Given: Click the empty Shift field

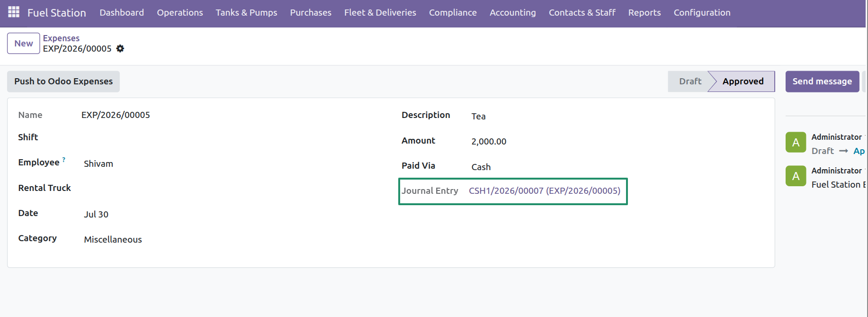Looking at the screenshot, I should coord(232,137).
